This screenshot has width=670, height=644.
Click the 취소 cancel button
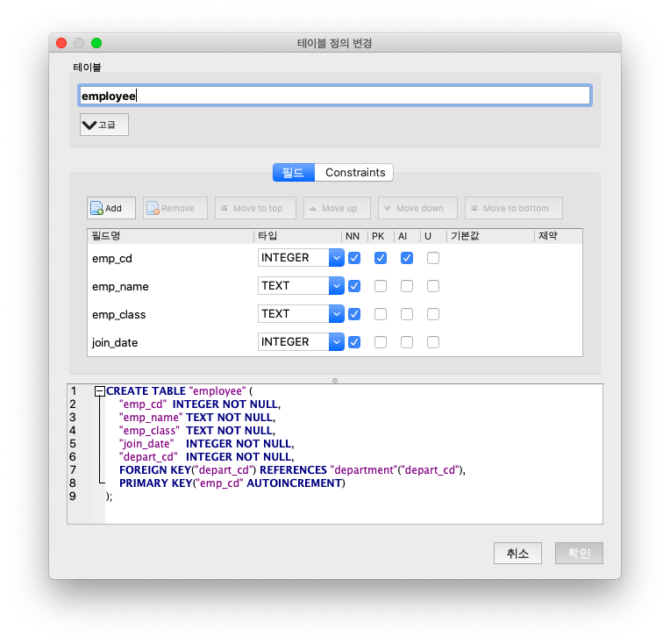click(x=517, y=554)
